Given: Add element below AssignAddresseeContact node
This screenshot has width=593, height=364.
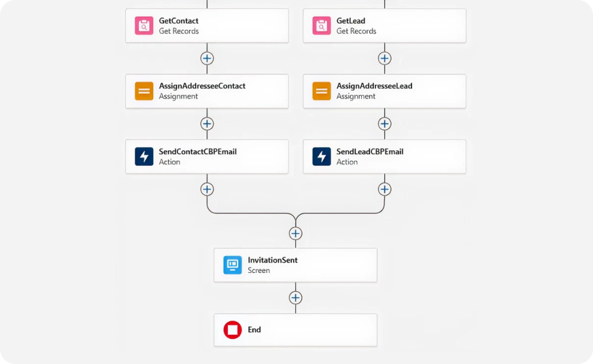Looking at the screenshot, I should click(x=207, y=123).
